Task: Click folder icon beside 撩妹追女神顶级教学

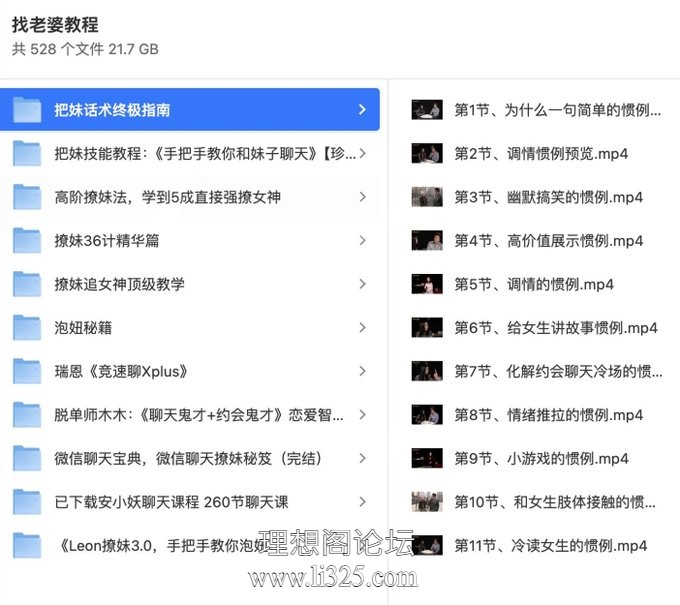Action: (x=27, y=284)
